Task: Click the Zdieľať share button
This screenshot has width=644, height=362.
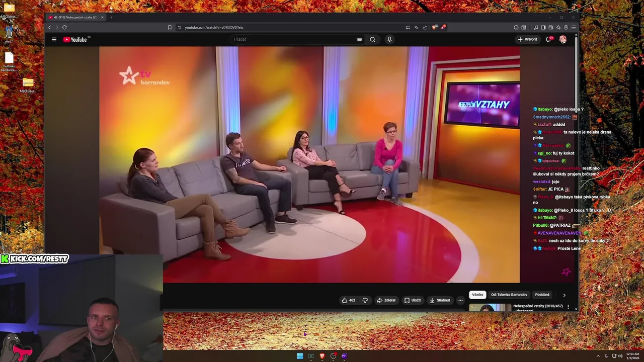Action: tap(386, 300)
